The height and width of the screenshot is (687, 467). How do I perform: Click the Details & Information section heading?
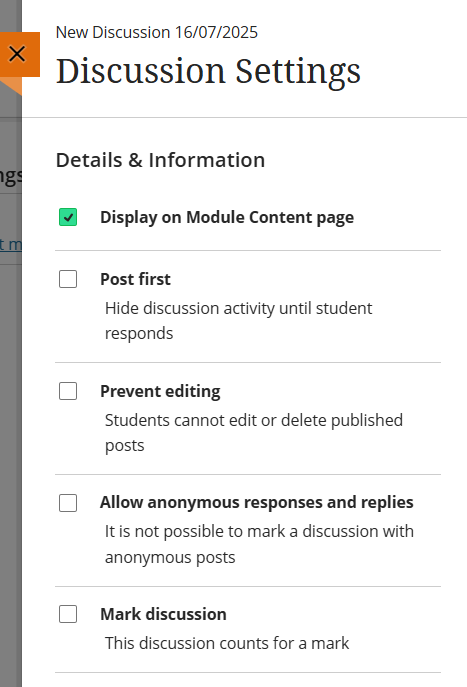click(160, 160)
